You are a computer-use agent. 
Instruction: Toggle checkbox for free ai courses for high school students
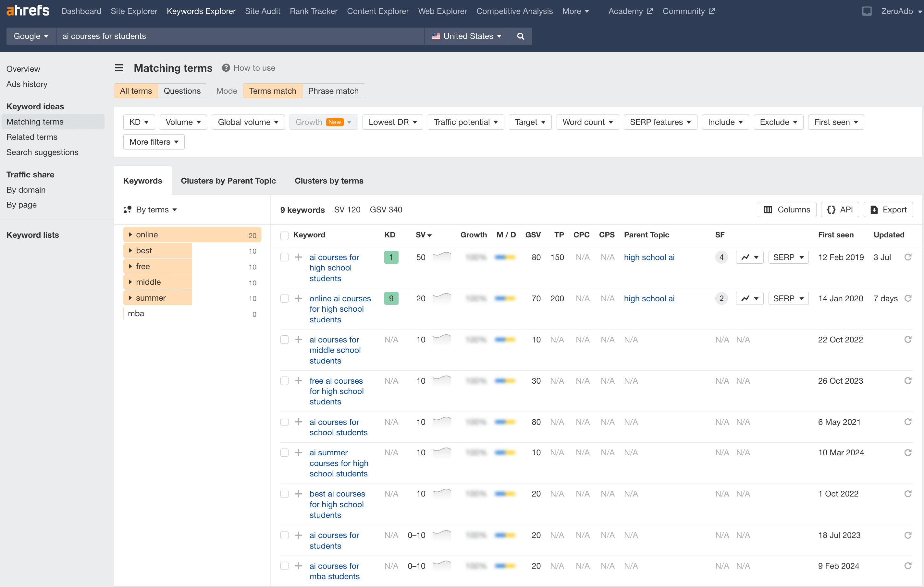(x=284, y=380)
